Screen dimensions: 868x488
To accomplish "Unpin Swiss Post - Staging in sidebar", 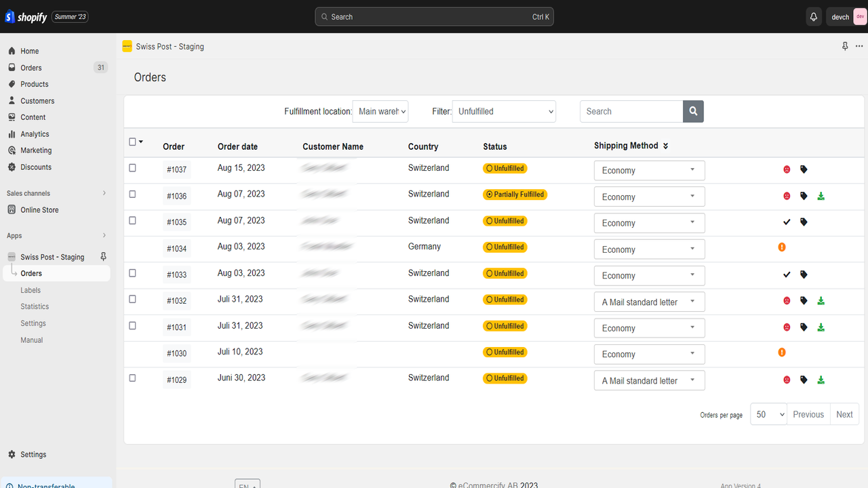I will pos(103,257).
